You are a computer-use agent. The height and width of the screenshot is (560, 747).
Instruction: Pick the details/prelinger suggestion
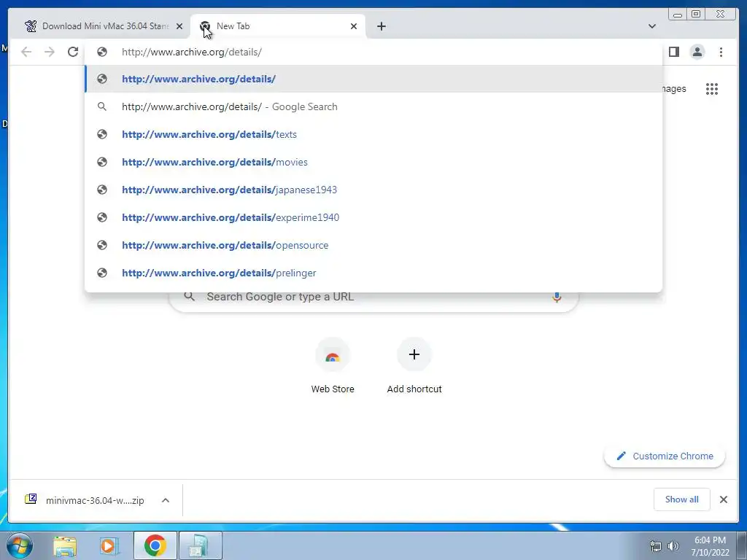click(374, 273)
